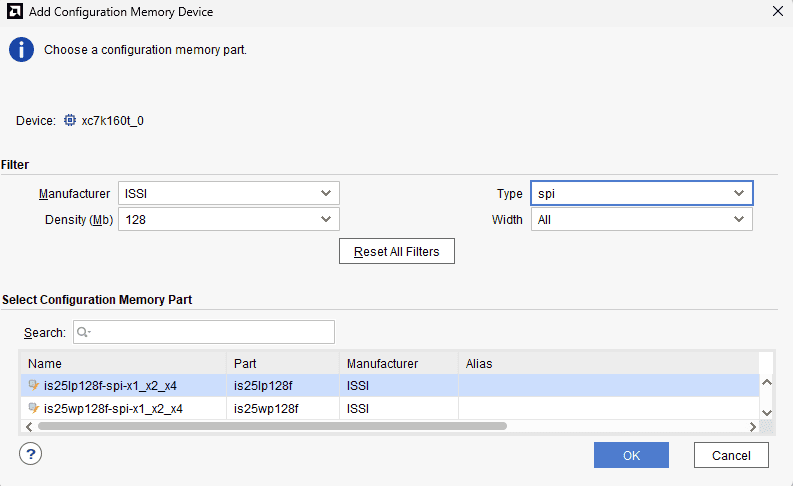Click in the Search input field
This screenshot has height=486, width=793.
tap(210, 332)
